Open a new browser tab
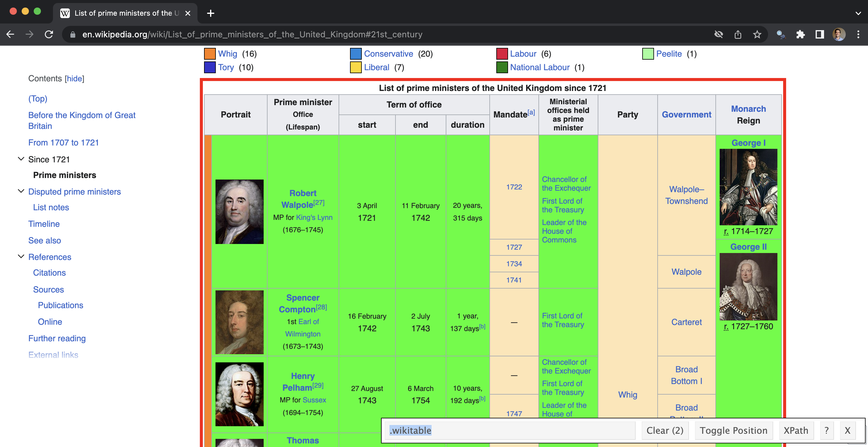The image size is (868, 447). [211, 13]
